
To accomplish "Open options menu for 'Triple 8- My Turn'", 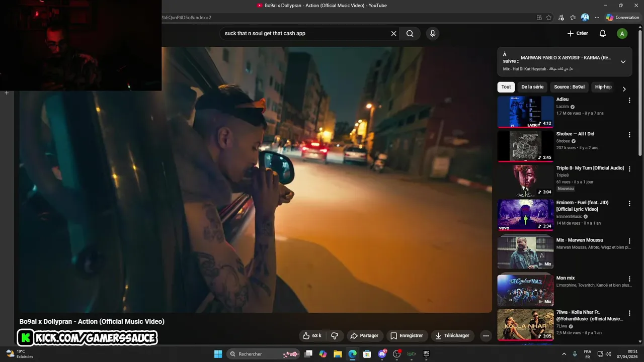I will [629, 169].
